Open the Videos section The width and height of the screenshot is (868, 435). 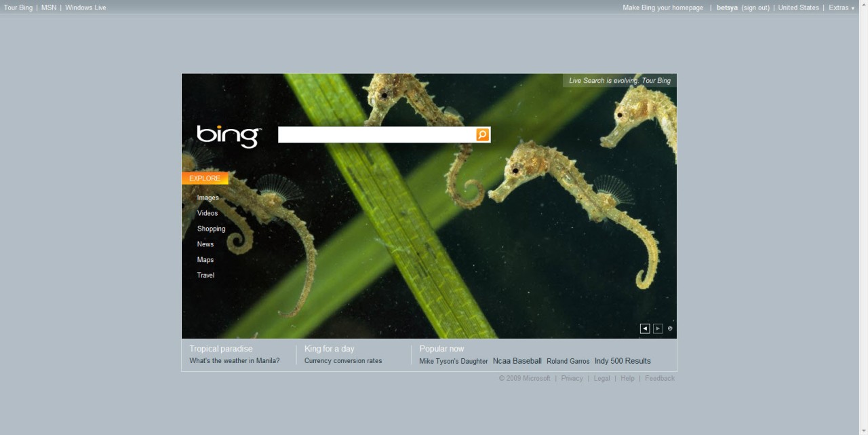[x=207, y=213]
